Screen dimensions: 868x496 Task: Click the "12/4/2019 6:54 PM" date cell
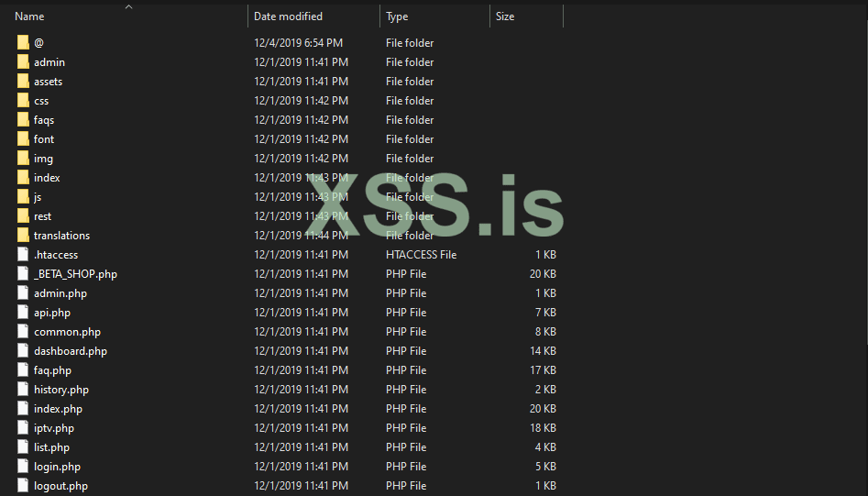coord(298,42)
